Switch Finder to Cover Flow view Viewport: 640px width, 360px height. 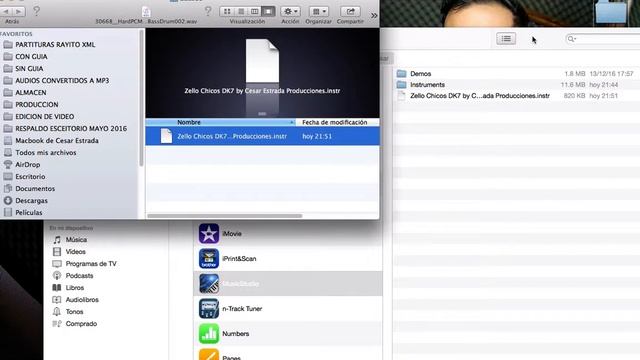click(x=268, y=11)
